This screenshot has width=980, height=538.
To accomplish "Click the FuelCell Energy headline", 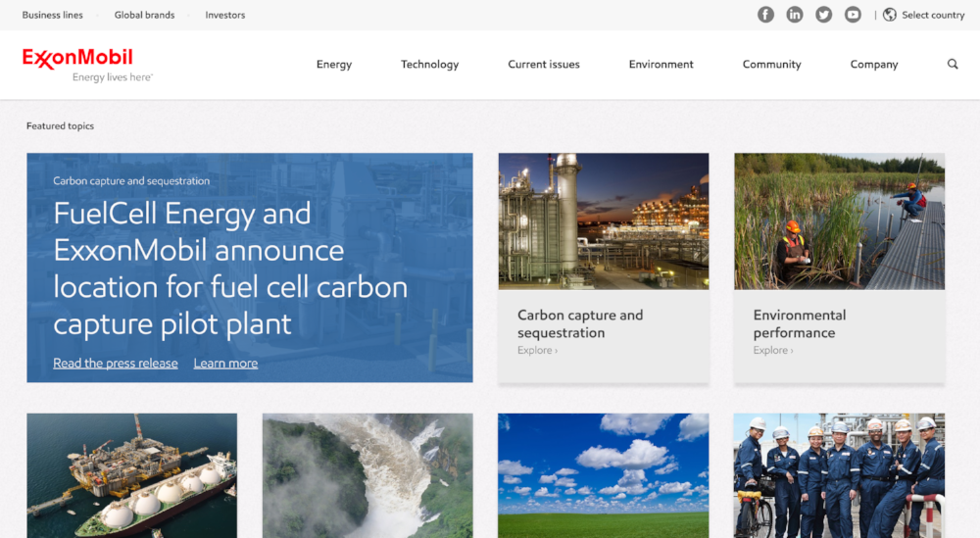I will 230,269.
